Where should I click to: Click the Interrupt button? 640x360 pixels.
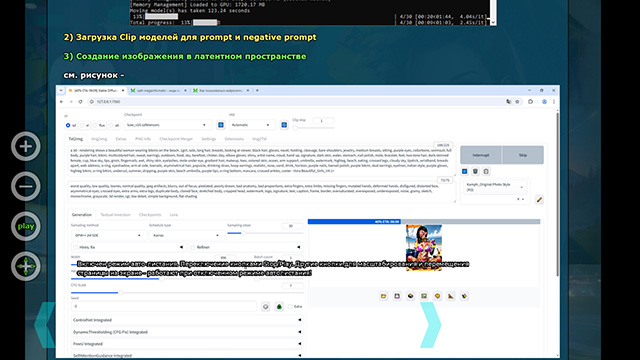(x=481, y=155)
